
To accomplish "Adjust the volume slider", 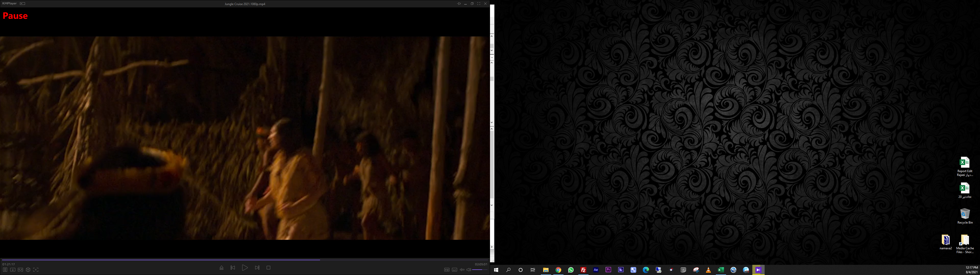I will 479,270.
